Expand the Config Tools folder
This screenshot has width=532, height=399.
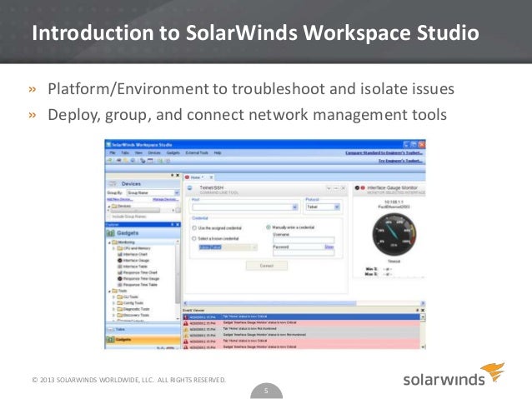114,303
